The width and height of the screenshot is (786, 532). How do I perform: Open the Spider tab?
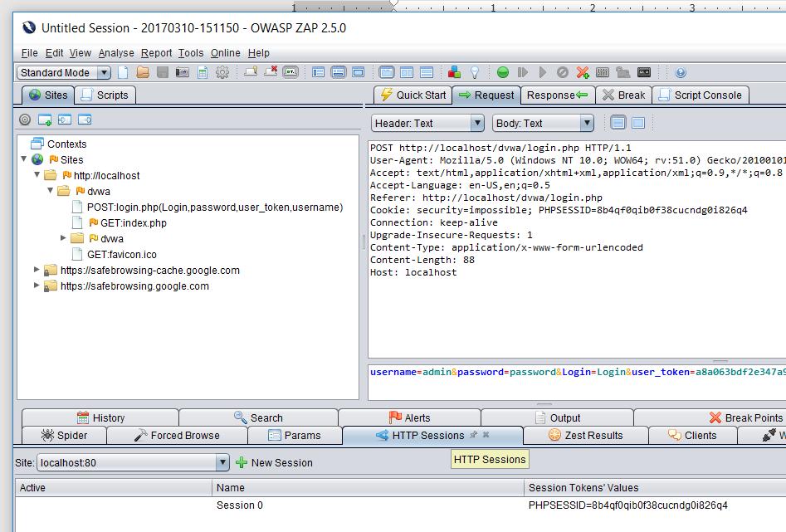[x=64, y=435]
